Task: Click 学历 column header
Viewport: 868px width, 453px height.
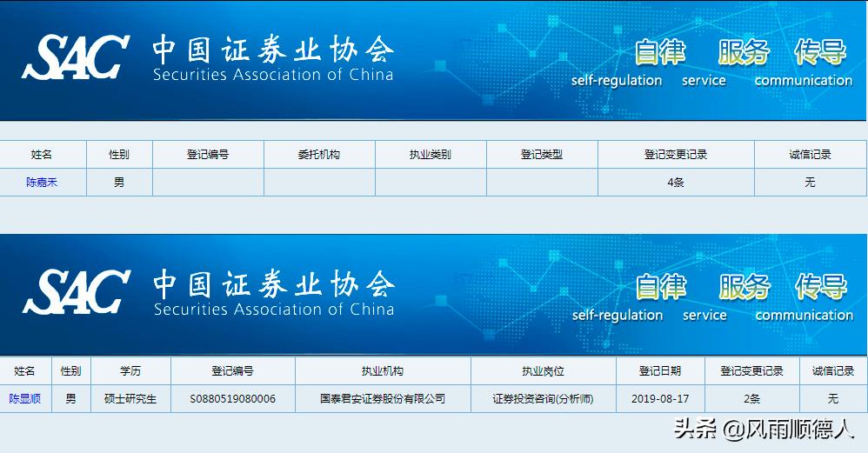Action: (130, 370)
